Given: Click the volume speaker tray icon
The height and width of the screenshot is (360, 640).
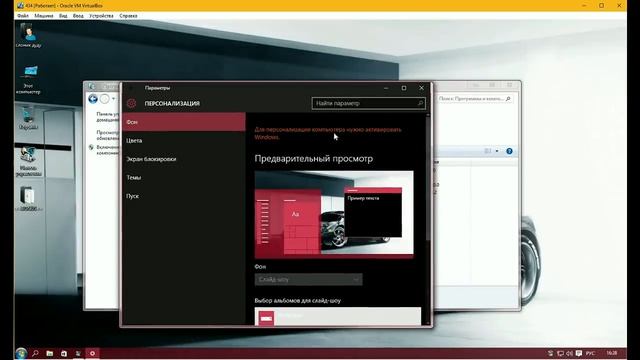Looking at the screenshot, I should coord(569,353).
